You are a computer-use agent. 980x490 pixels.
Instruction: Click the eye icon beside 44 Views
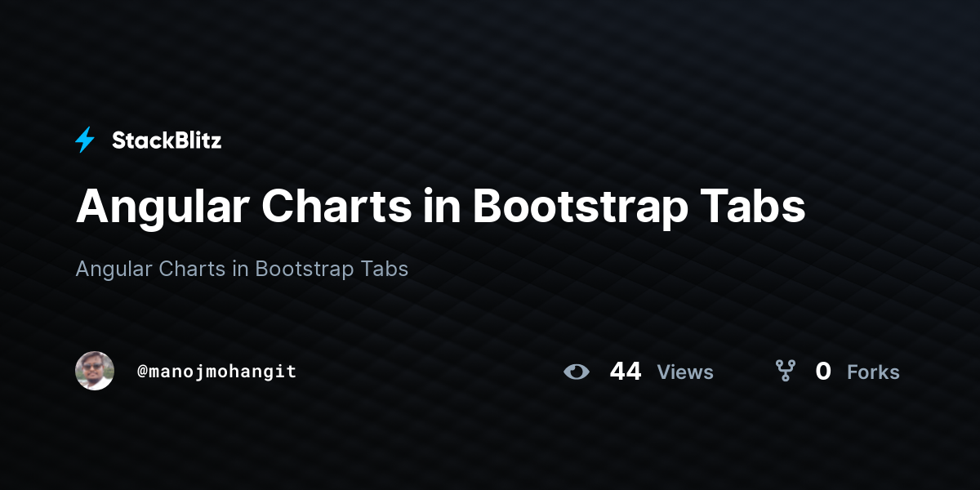pos(577,372)
